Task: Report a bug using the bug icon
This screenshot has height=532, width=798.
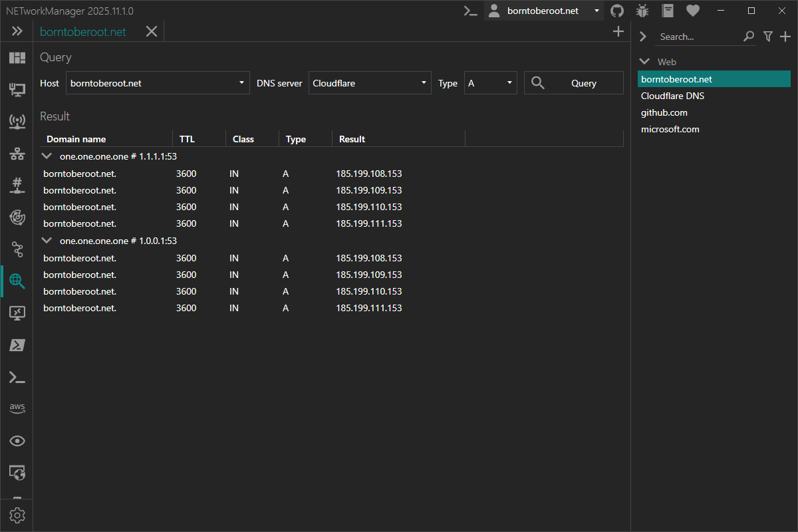Action: [x=642, y=11]
